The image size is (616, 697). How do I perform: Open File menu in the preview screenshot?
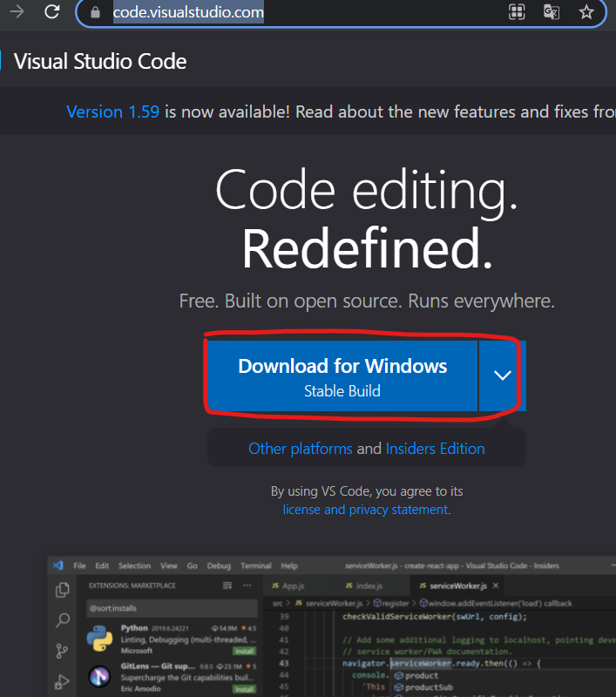click(x=79, y=565)
